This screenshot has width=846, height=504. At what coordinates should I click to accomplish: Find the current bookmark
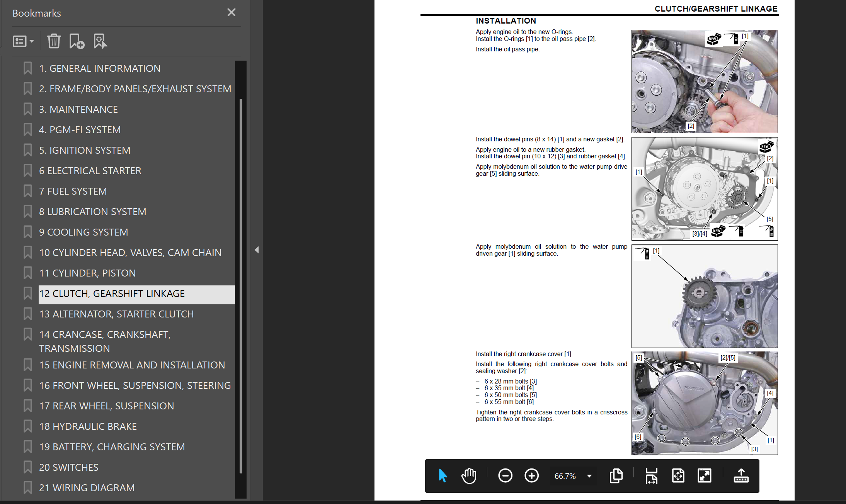point(100,41)
